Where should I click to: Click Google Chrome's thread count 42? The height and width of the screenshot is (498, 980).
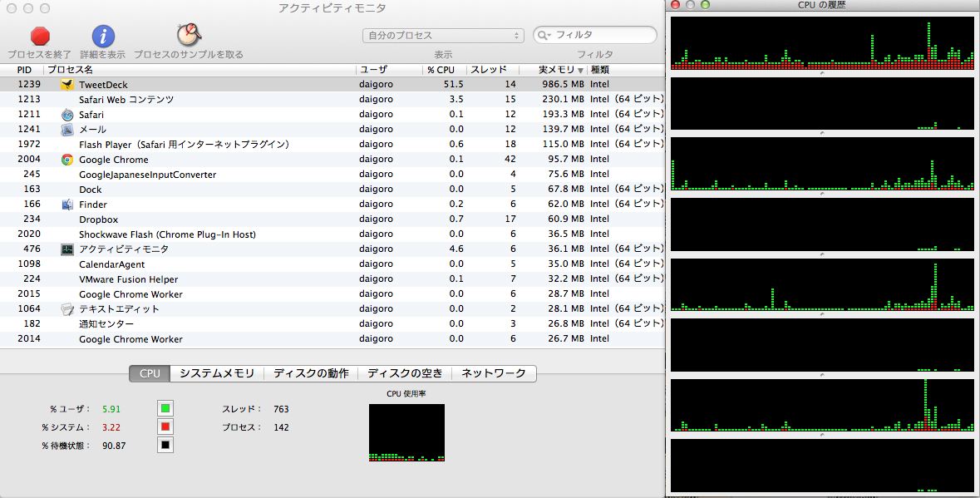click(510, 160)
